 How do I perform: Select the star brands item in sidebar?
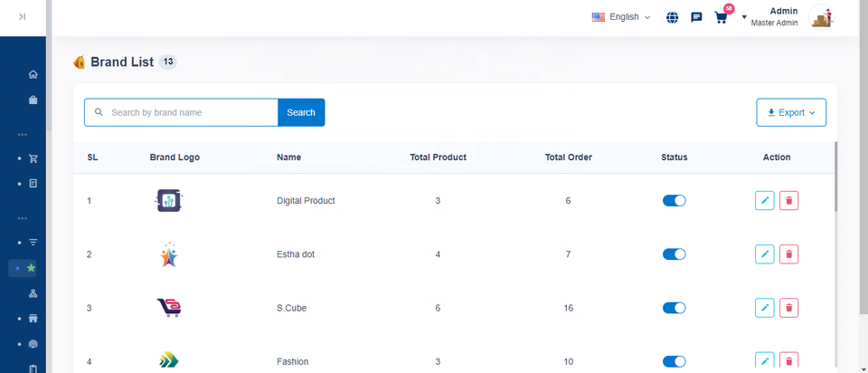point(32,268)
